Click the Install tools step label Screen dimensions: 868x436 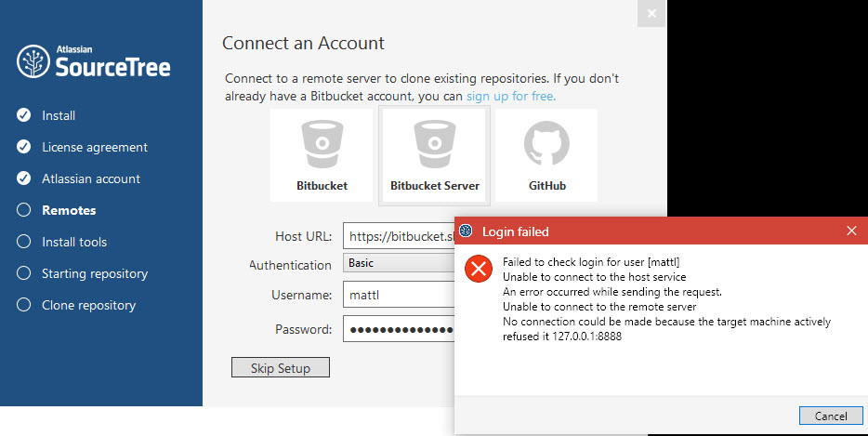point(74,242)
